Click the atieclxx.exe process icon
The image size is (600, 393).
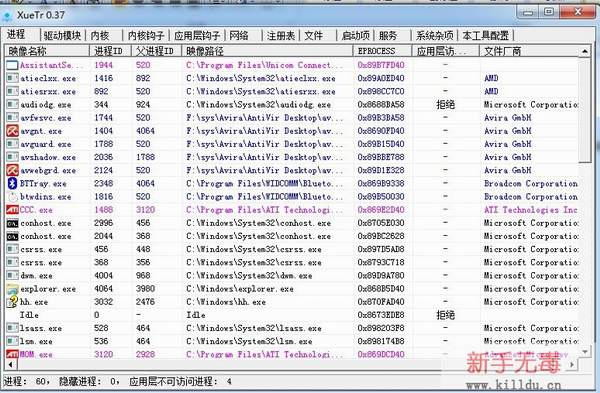(12, 78)
